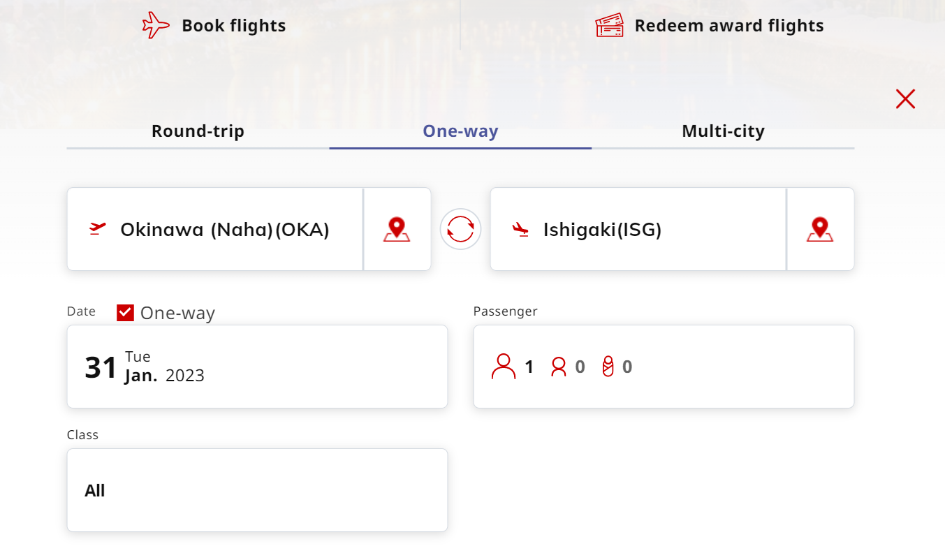Image resolution: width=945 pixels, height=560 pixels.
Task: Select the One-way tab
Action: (x=460, y=131)
